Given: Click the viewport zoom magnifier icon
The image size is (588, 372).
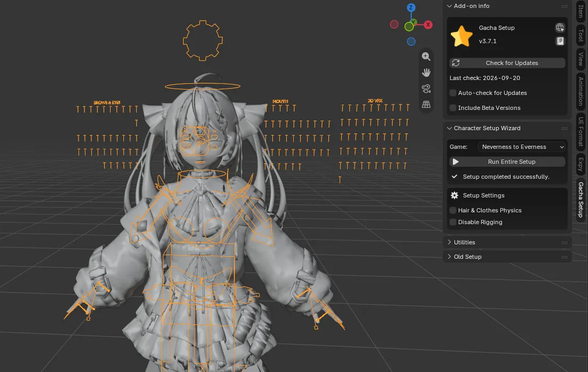Looking at the screenshot, I should point(426,57).
